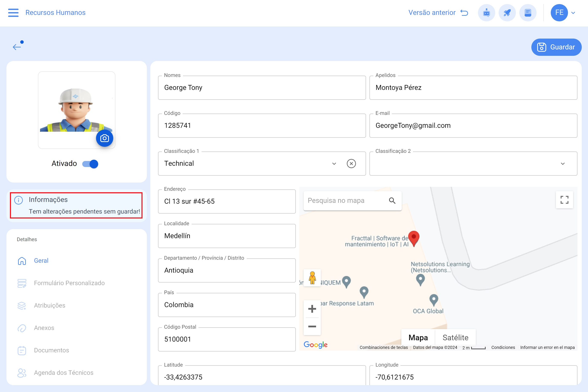The width and height of the screenshot is (588, 392).
Task: Open the document notes icon
Action: [x=527, y=12]
